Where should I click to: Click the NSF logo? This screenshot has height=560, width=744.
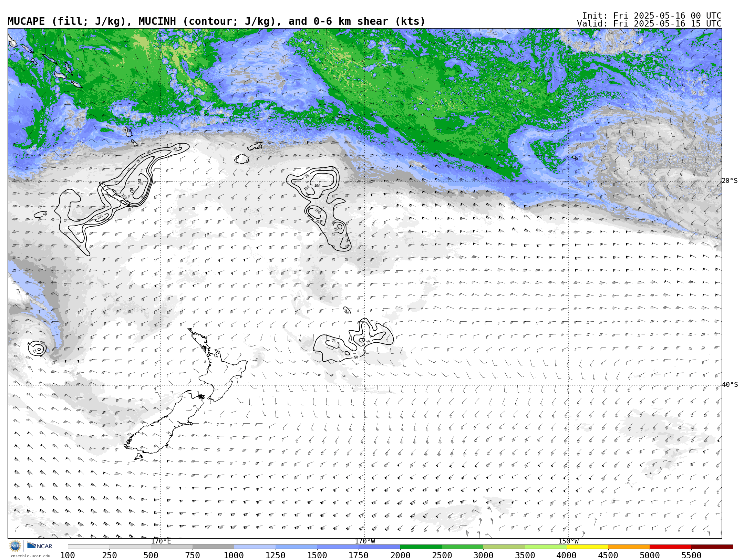click(15, 546)
